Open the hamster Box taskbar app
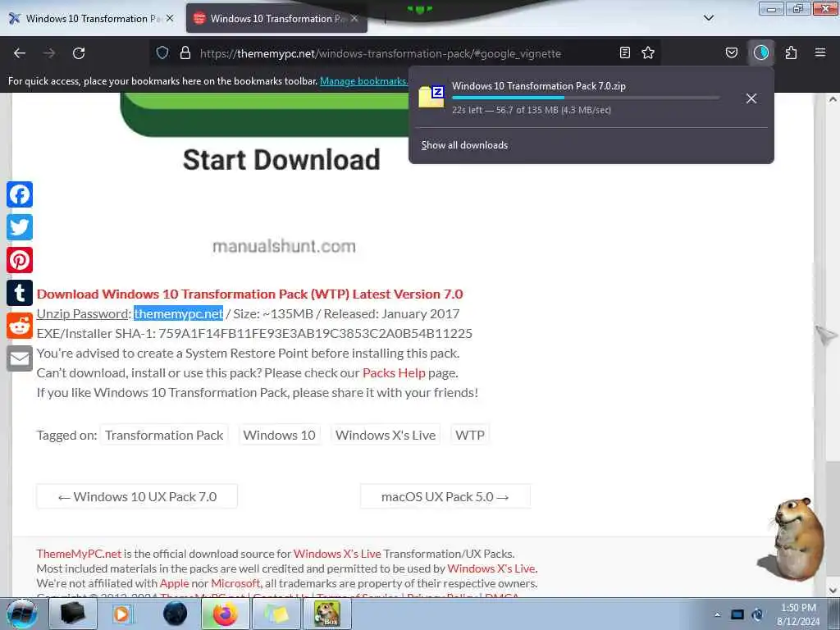This screenshot has height=630, width=840. [326, 614]
